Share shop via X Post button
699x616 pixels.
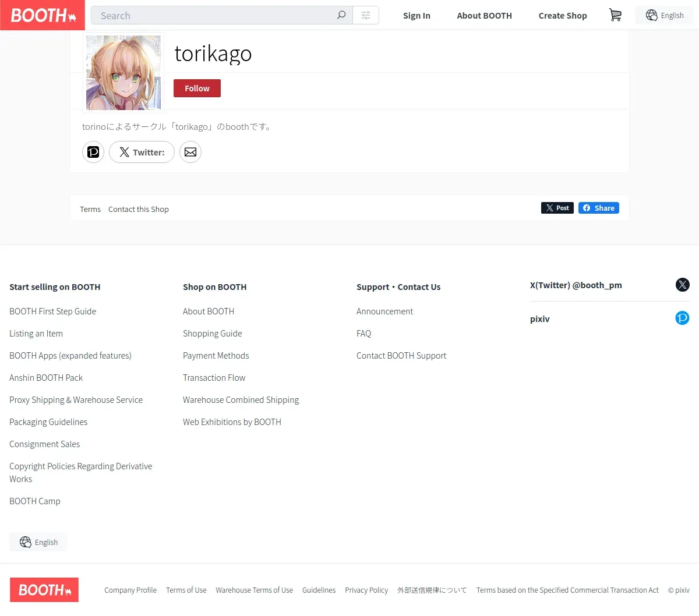[x=557, y=208]
